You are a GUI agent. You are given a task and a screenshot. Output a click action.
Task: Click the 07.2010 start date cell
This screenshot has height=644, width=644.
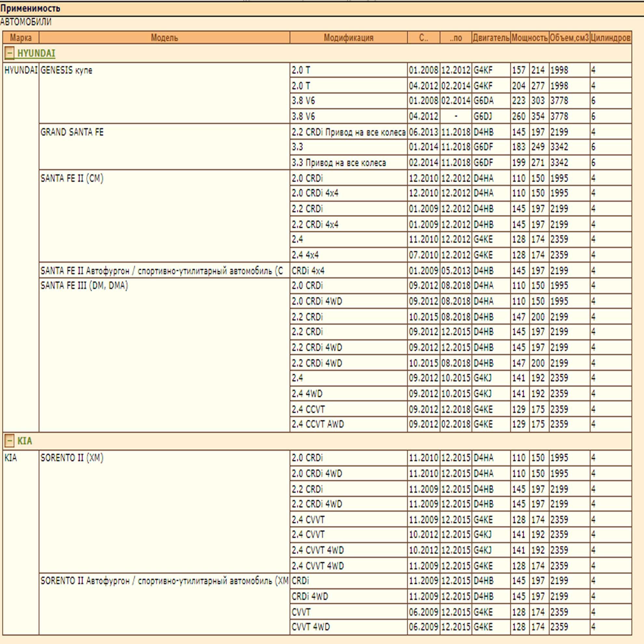(x=424, y=255)
